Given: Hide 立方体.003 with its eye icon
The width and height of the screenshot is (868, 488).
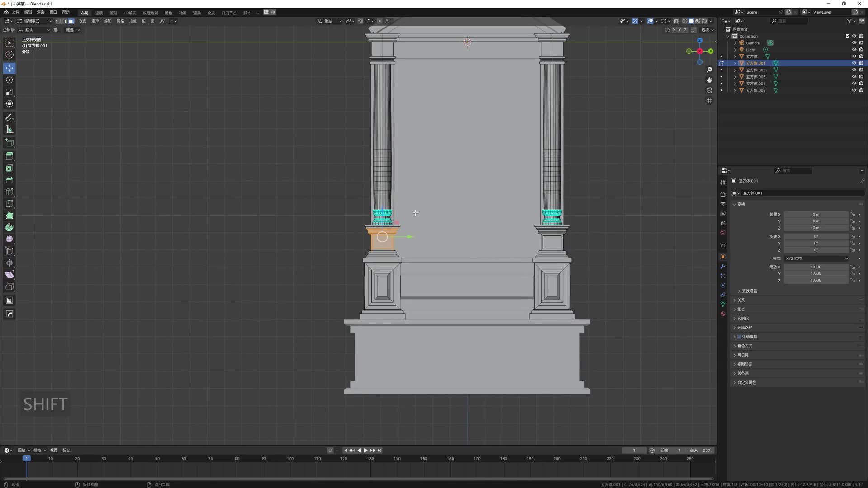Looking at the screenshot, I should click(x=854, y=77).
